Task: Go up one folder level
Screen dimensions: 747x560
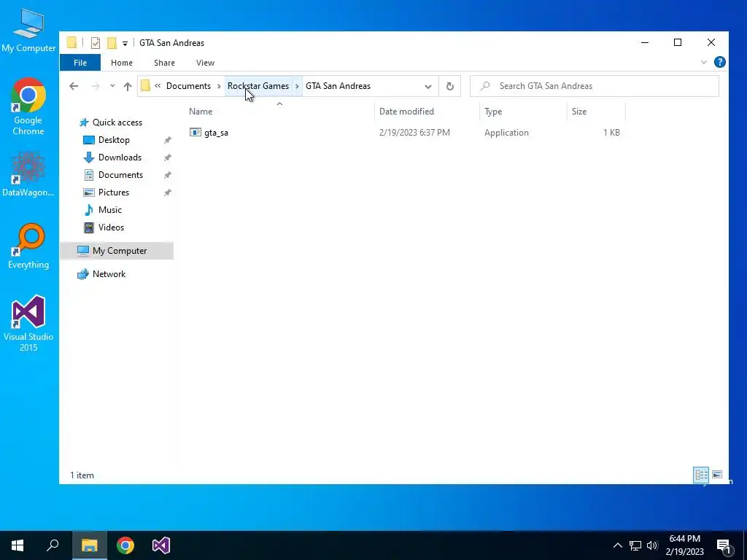Action: coord(127,86)
